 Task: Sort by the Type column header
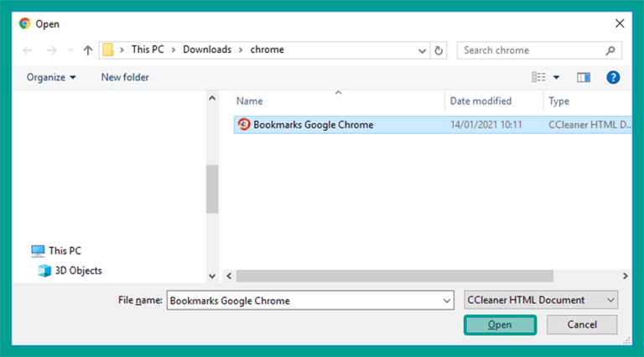tap(559, 101)
